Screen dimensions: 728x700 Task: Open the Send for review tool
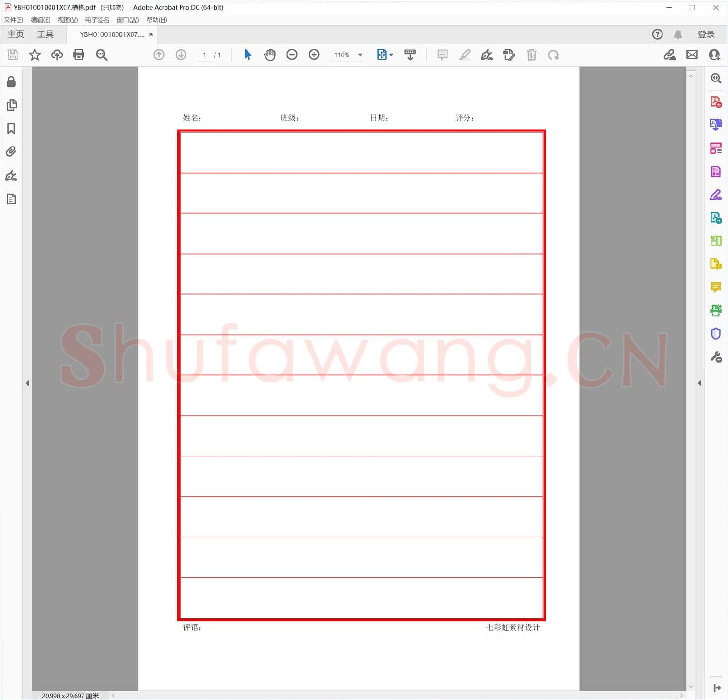[x=716, y=217]
